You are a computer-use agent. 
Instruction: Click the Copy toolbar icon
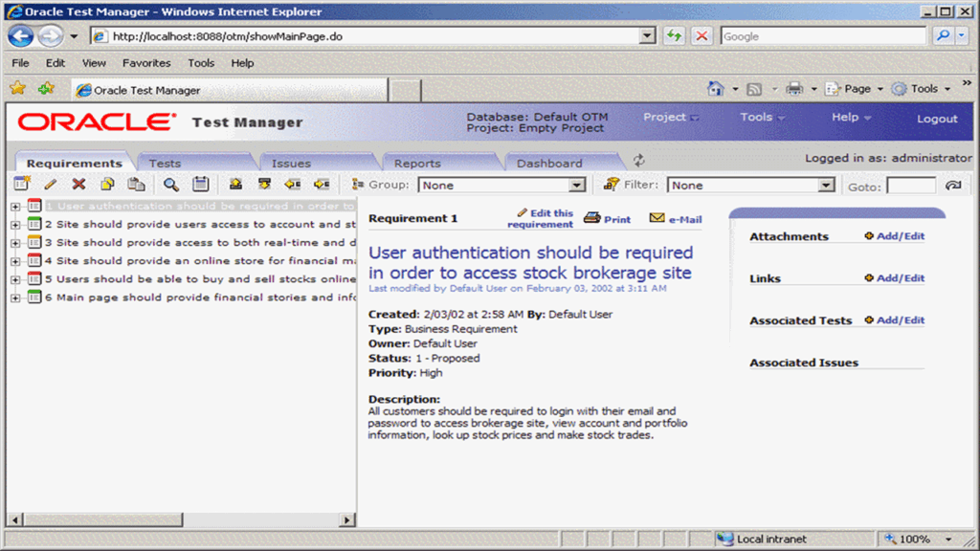coord(107,185)
